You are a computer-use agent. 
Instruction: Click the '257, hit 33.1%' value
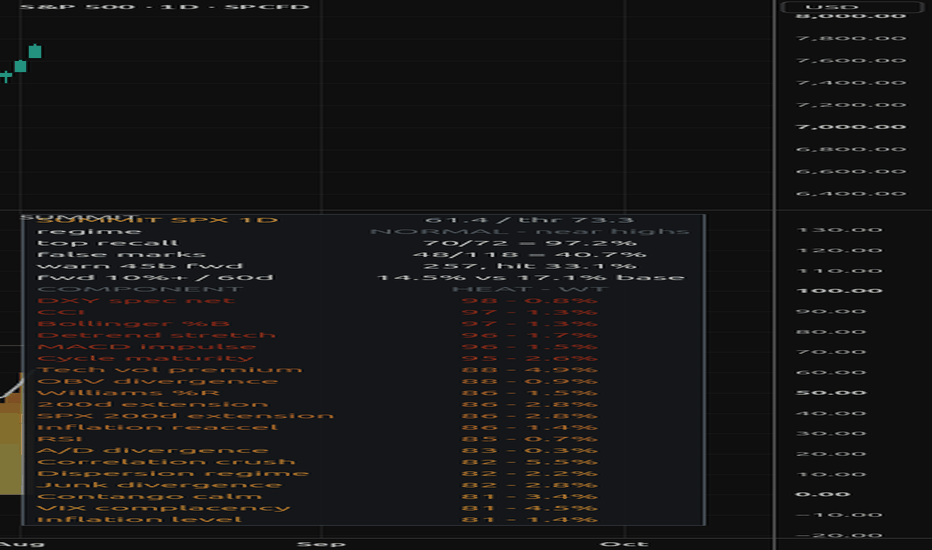click(x=530, y=266)
